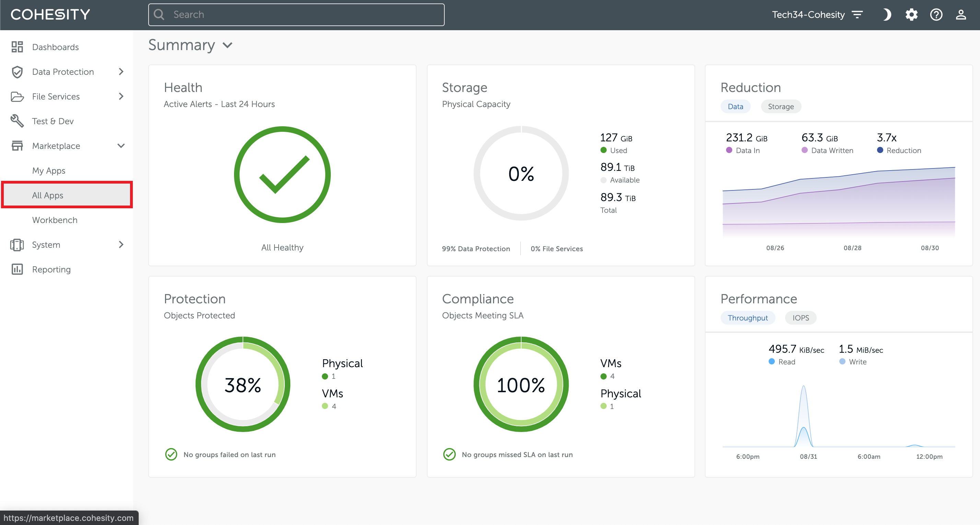The image size is (980, 525).
Task: Click the light blue Write legend dot
Action: point(842,361)
